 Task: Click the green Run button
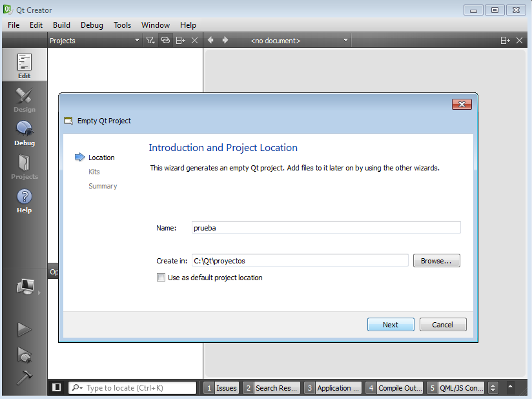pos(24,329)
